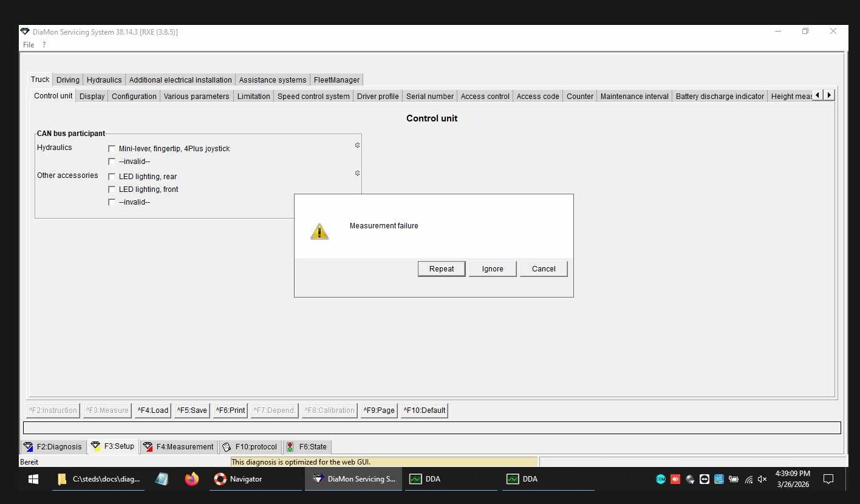Click the ^F8:Calibration button
The image size is (860, 504).
329,410
